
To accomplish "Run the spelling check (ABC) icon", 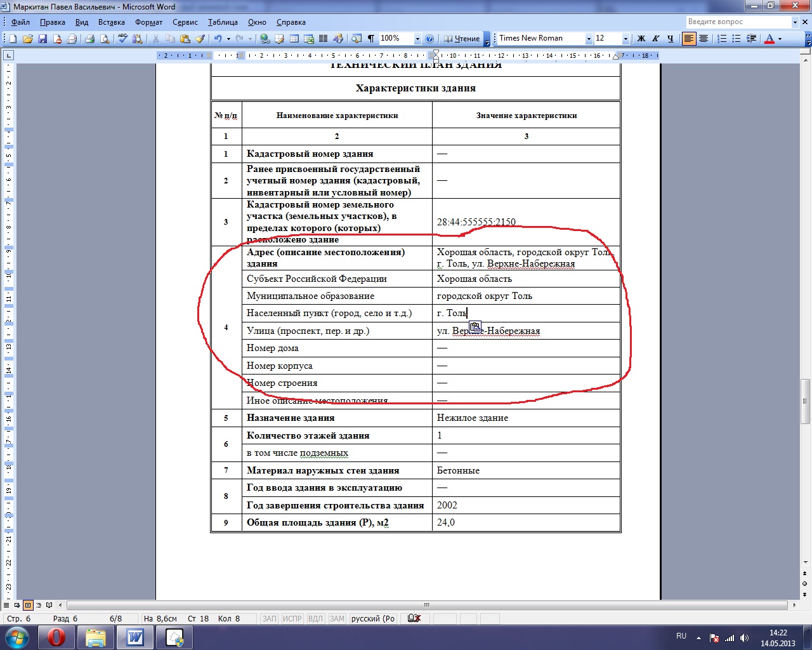I will [x=122, y=39].
